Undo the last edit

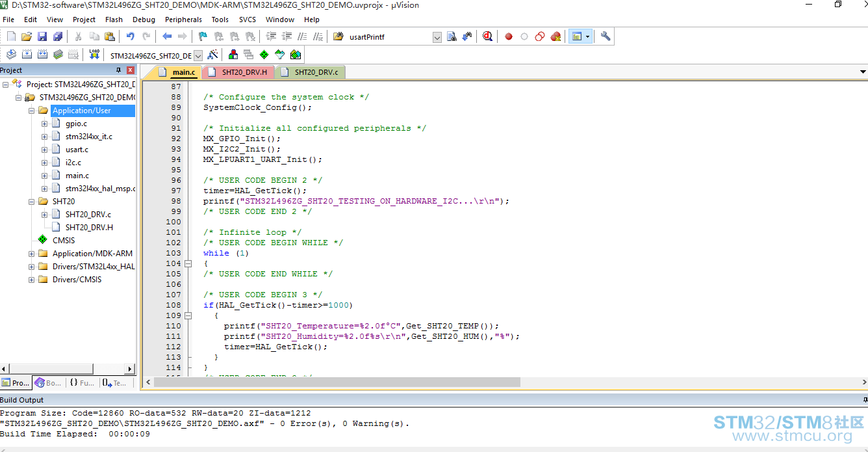(x=131, y=36)
